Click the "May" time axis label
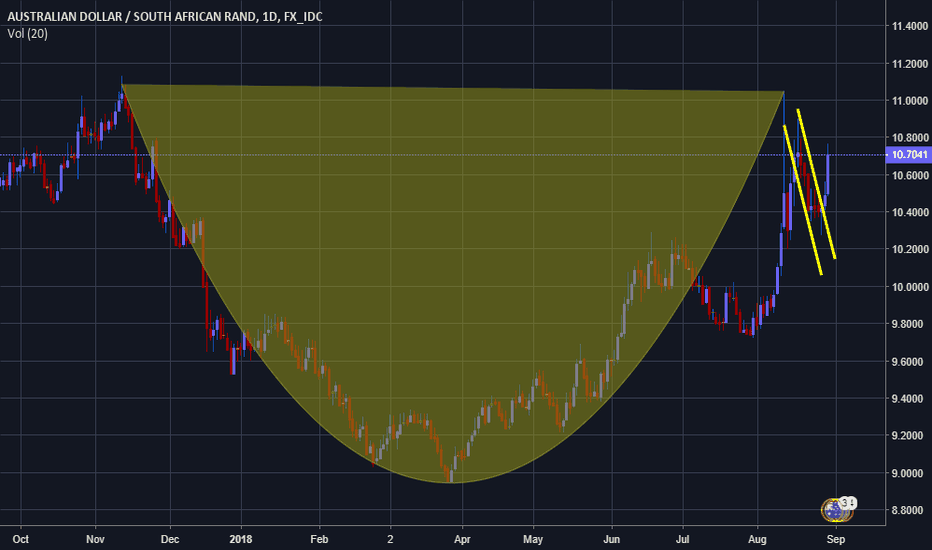The width and height of the screenshot is (932, 550). [533, 539]
